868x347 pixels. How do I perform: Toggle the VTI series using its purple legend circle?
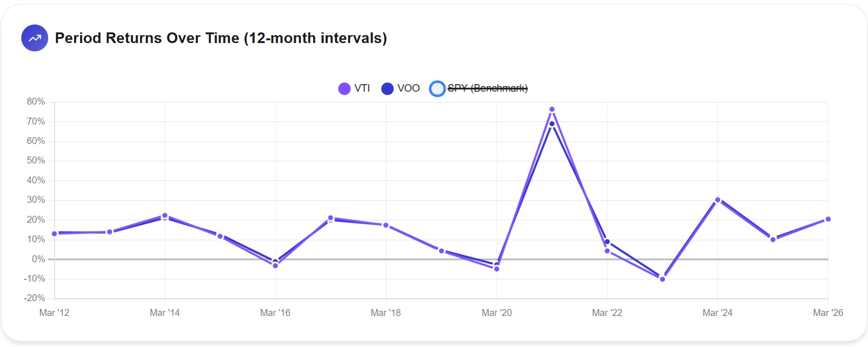click(344, 88)
